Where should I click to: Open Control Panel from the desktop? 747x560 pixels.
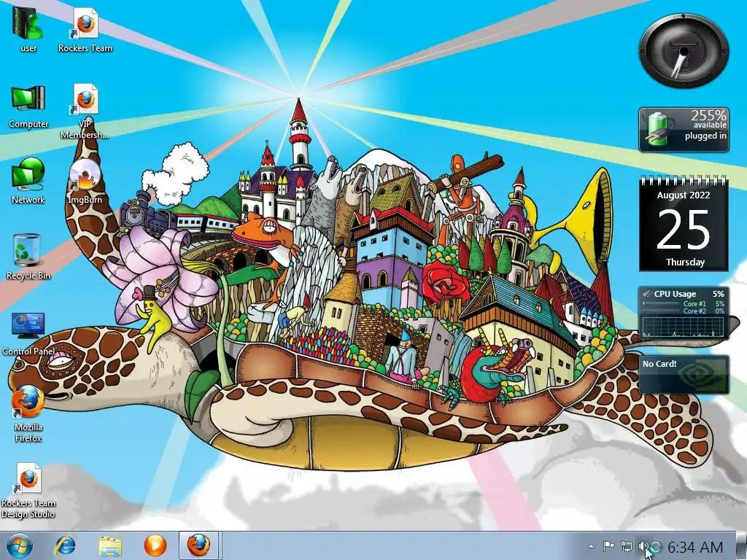28,333
